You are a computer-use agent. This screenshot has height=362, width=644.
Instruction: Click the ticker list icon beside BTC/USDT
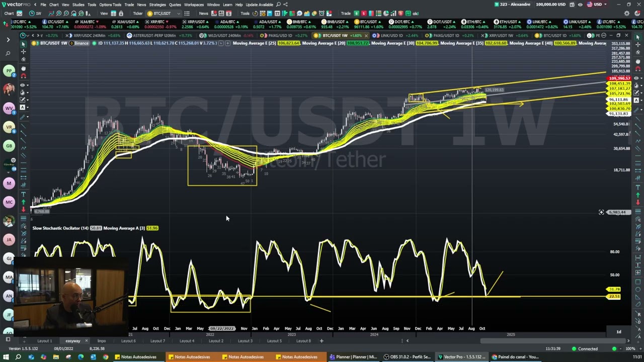point(187,13)
